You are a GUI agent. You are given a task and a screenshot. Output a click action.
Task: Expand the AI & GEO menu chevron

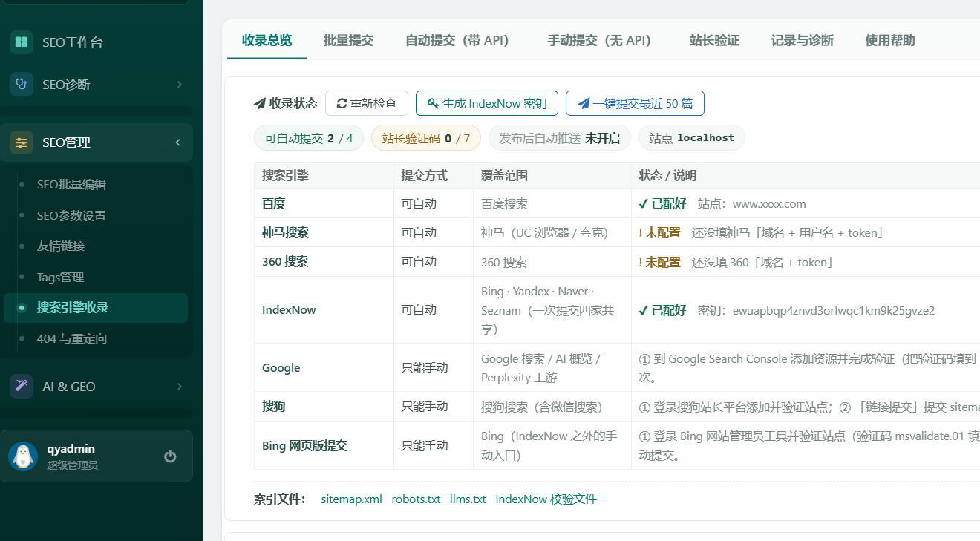coord(179,387)
